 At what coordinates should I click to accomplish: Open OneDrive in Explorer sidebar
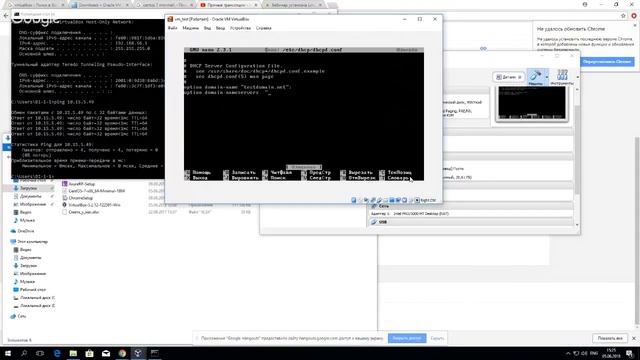(x=25, y=231)
